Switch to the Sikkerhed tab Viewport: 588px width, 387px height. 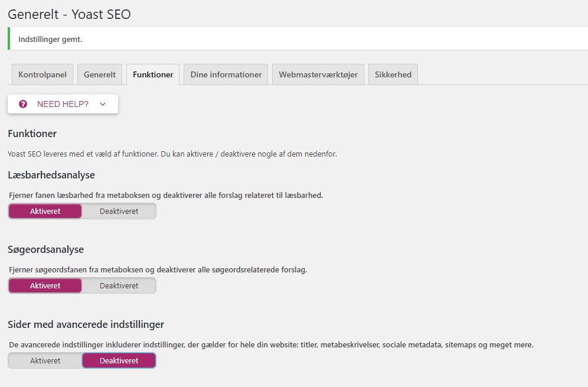pyautogui.click(x=393, y=74)
